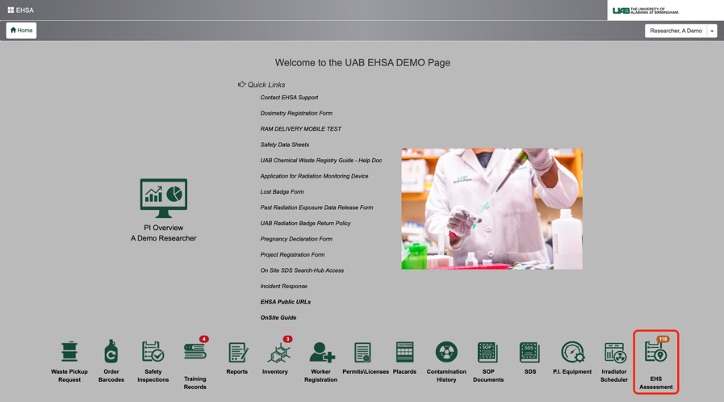Click the P.I. Equipment icon
Image resolution: width=724 pixels, height=402 pixels.
(x=572, y=352)
